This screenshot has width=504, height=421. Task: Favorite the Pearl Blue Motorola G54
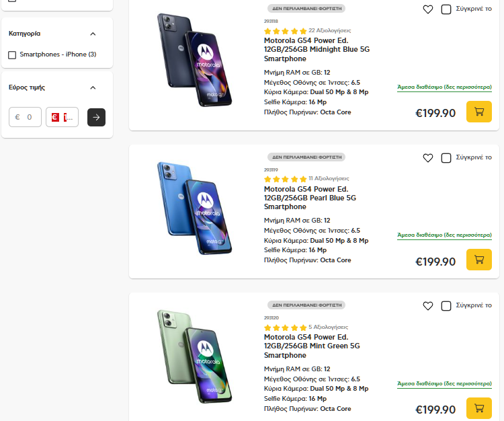point(428,158)
